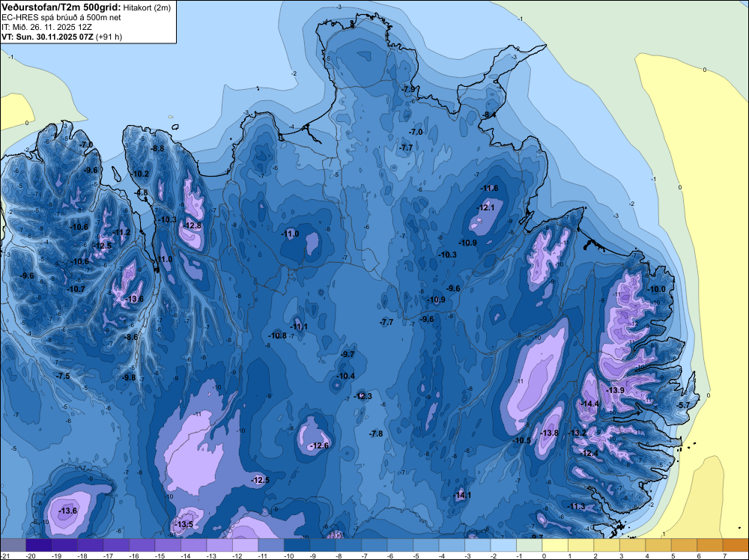Click the Hitakort (2m) label
The image size is (749, 560).
pos(147,7)
